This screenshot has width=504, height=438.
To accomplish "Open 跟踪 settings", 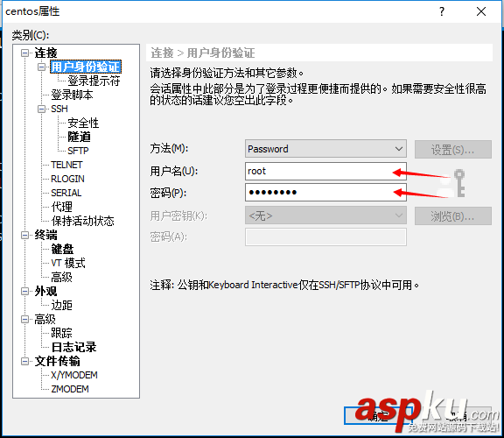I will click(x=62, y=333).
